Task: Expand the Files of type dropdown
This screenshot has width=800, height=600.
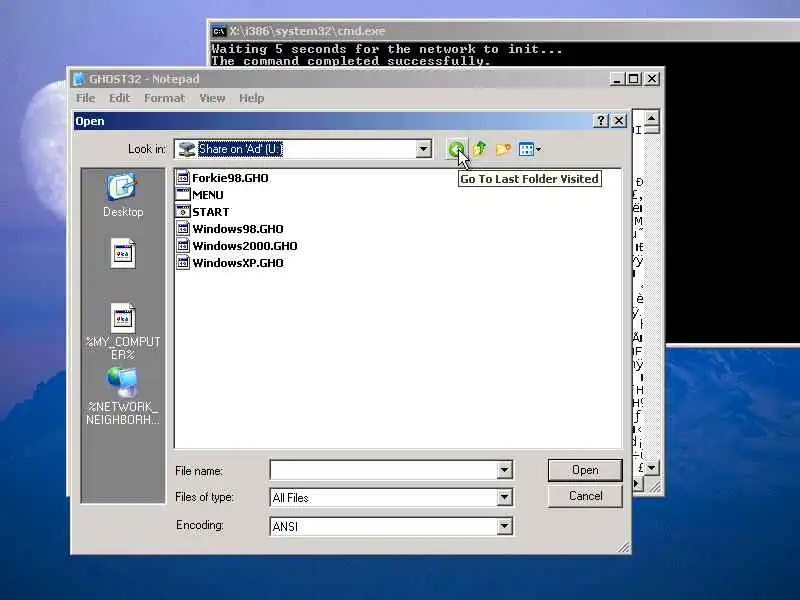Action: pos(504,497)
